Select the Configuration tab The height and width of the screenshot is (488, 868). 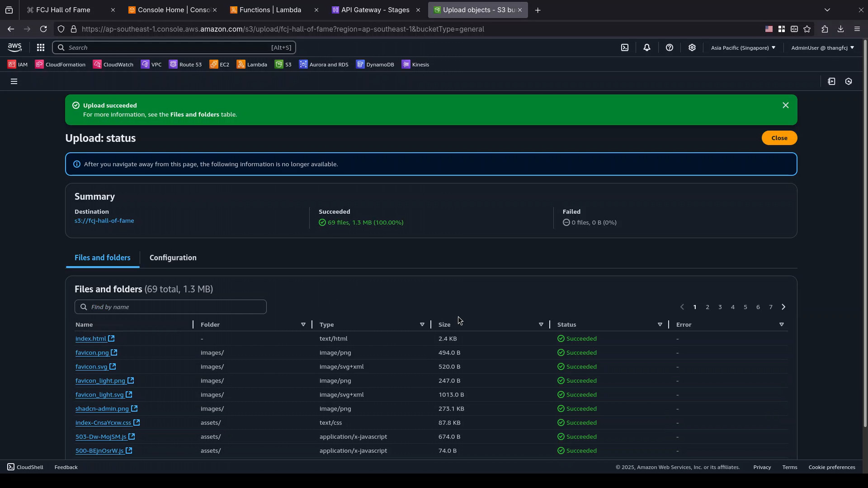coord(173,258)
